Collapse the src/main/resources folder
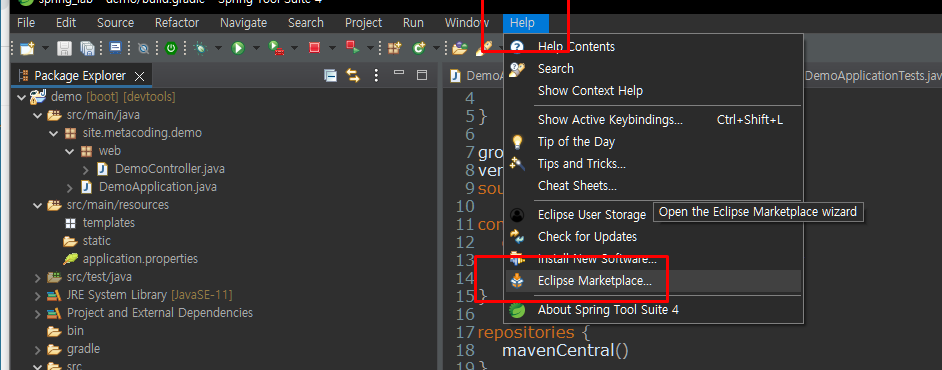942x370 pixels. 37,205
